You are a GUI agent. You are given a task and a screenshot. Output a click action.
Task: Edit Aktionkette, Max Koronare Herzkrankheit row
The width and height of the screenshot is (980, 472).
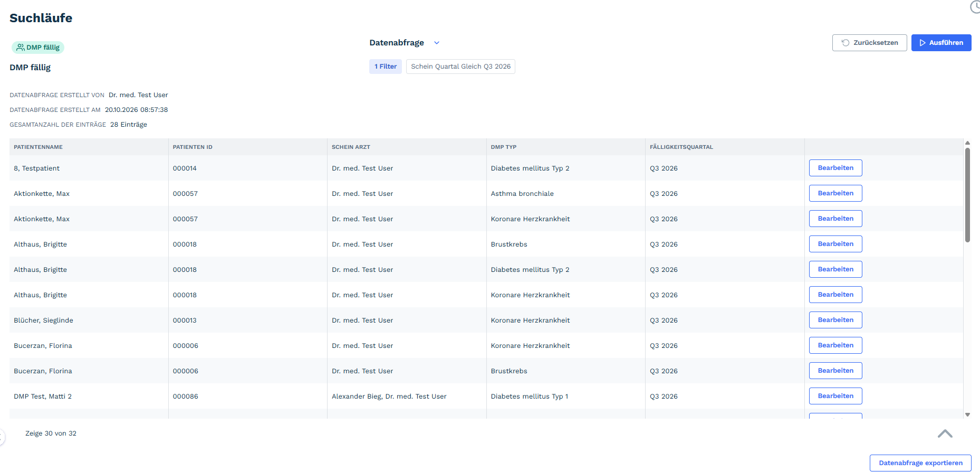pyautogui.click(x=835, y=219)
